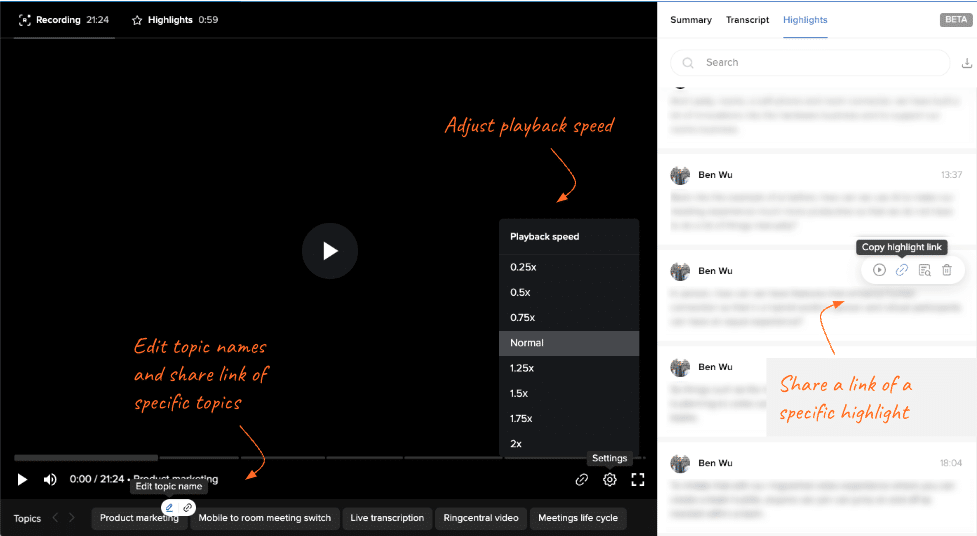The width and height of the screenshot is (977, 536).
Task: Enter fullscreen mode
Action: 638,480
